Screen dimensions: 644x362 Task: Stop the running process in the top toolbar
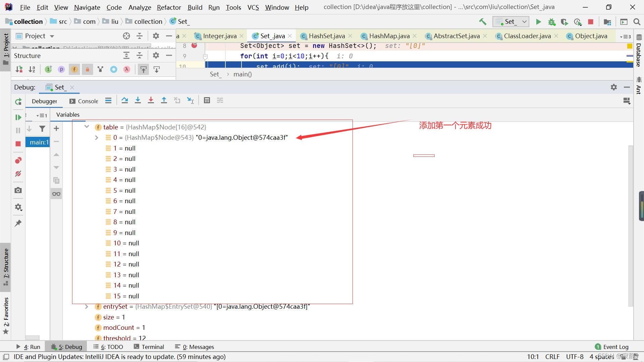(591, 22)
